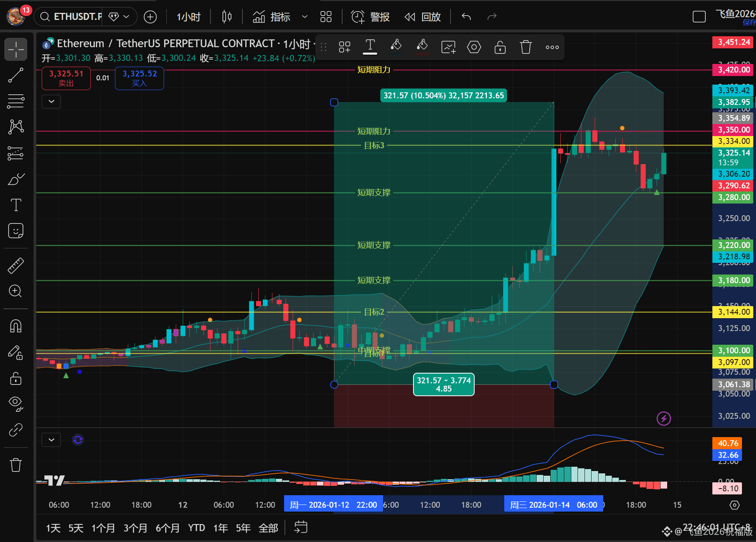Screen dimensions: 756x542
Task: Switch to the YTD range
Action: pos(196,528)
